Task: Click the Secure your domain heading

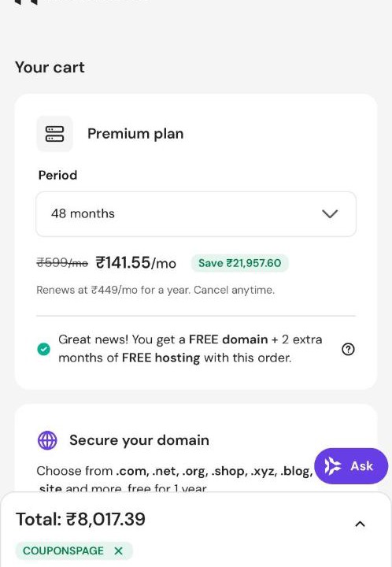Action: (x=139, y=440)
